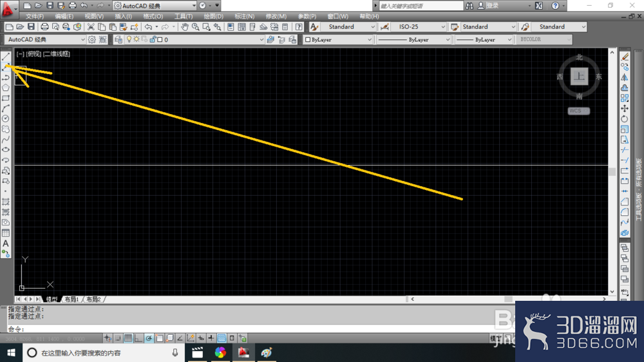Click the Save icon in standard toolbar
Image resolution: width=644 pixels, height=362 pixels.
[31, 26]
